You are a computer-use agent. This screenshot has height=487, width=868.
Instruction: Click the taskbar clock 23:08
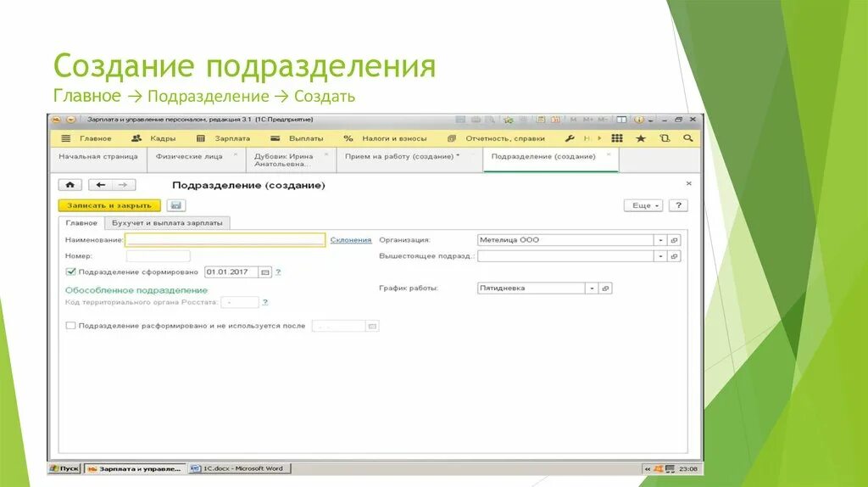point(688,468)
